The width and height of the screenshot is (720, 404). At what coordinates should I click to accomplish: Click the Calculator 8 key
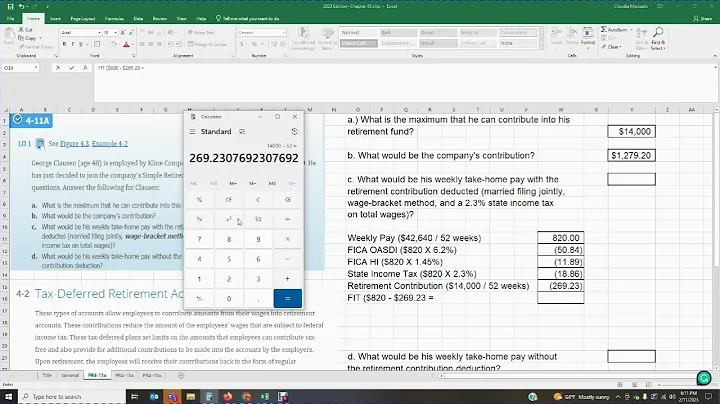(x=229, y=239)
